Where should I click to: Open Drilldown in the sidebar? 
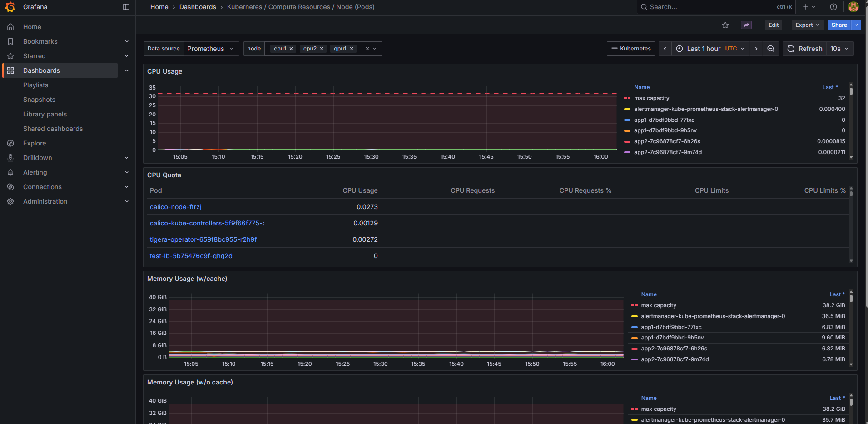tap(38, 158)
